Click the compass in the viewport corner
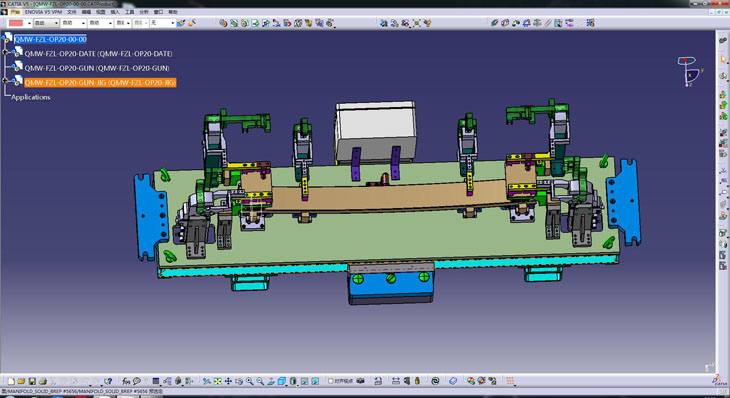Image resolution: width=730 pixels, height=398 pixels. point(690,71)
